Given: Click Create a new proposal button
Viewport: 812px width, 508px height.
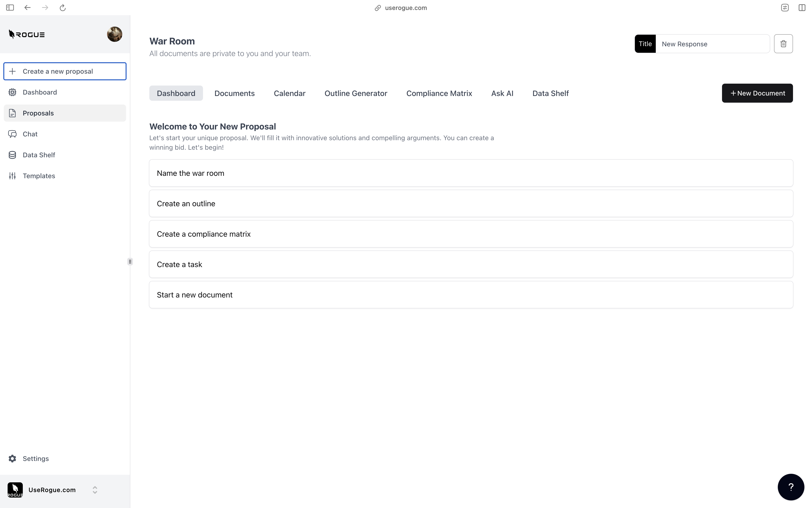Looking at the screenshot, I should [65, 71].
